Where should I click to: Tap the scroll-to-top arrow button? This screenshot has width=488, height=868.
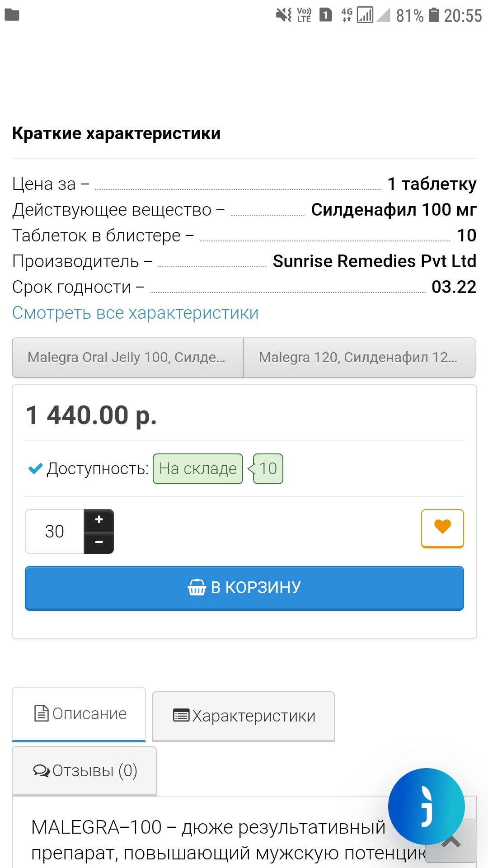click(x=451, y=841)
